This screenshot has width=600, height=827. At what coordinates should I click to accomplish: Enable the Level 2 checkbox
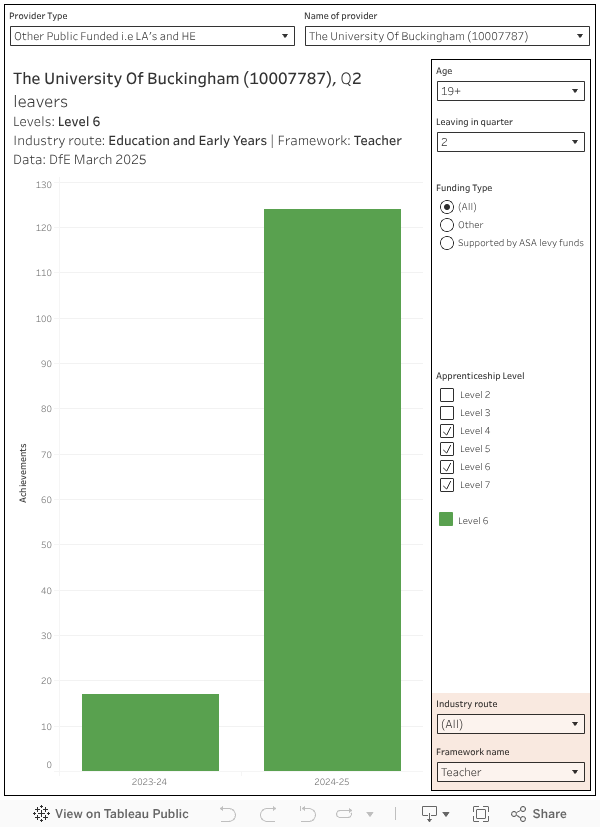(x=447, y=395)
